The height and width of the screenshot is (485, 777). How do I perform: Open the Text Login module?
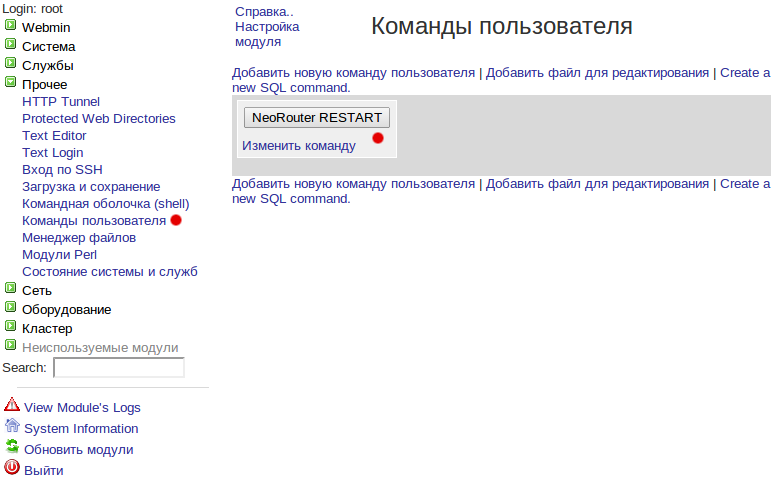coord(53,153)
